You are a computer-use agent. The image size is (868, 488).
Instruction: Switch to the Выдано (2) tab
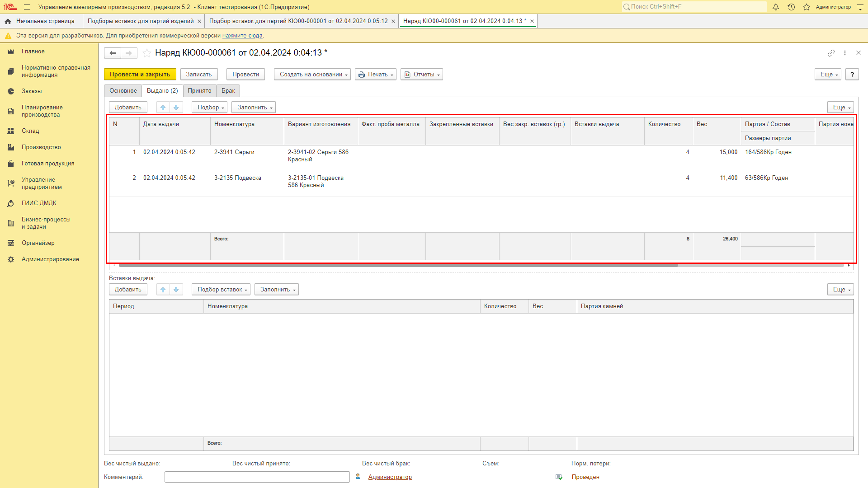(162, 91)
